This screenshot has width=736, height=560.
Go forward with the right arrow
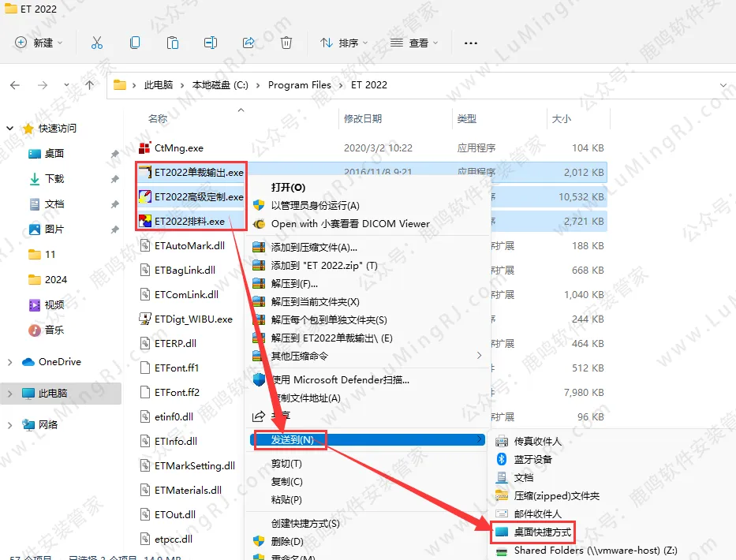pyautogui.click(x=43, y=85)
